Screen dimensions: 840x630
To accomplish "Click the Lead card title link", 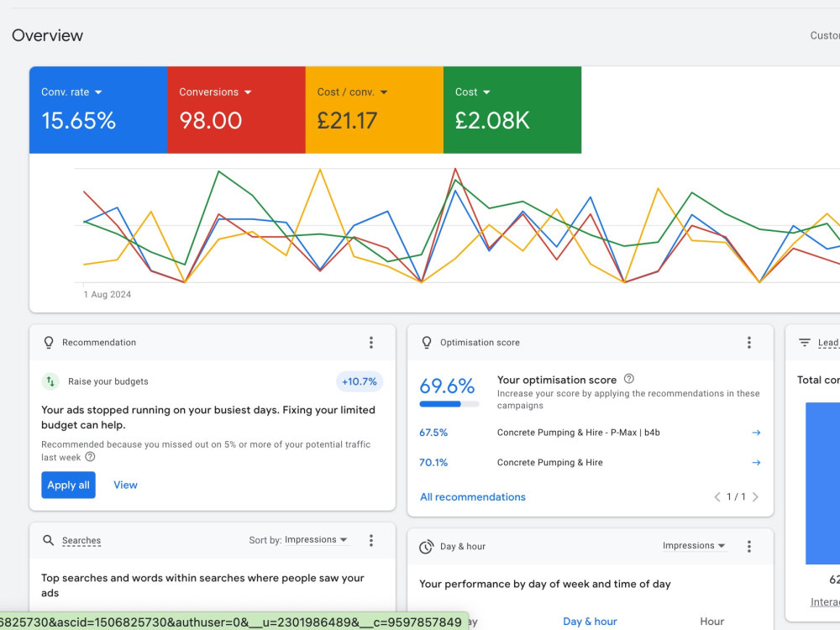I will 828,343.
